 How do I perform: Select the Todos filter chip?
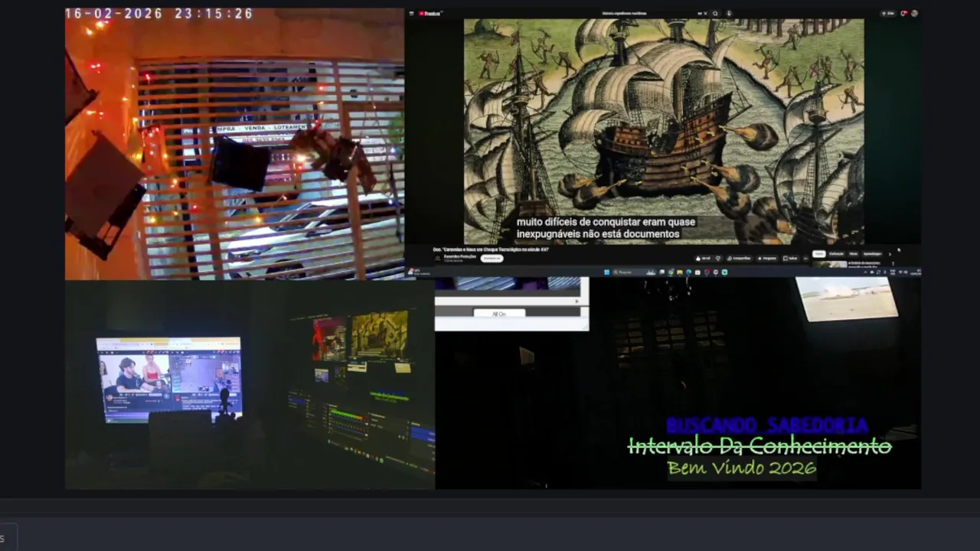819,253
